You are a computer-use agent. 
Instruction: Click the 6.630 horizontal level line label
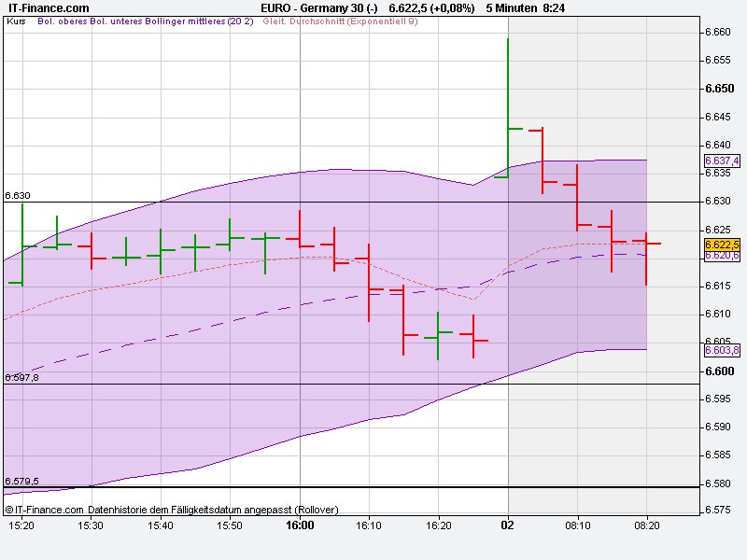[17, 196]
